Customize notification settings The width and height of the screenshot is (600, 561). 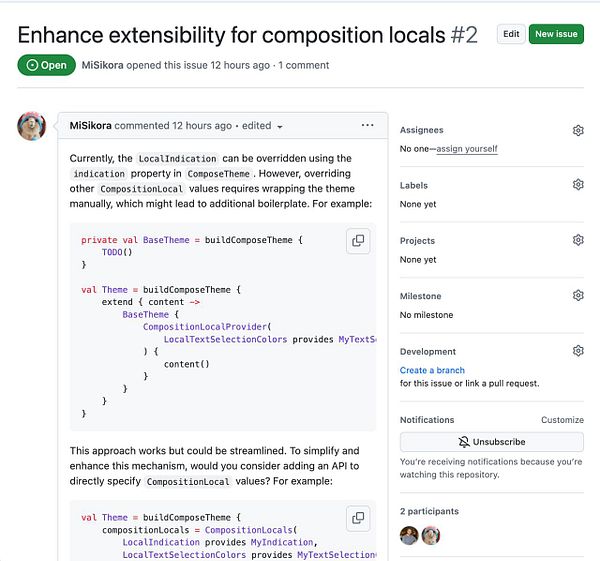click(x=562, y=420)
